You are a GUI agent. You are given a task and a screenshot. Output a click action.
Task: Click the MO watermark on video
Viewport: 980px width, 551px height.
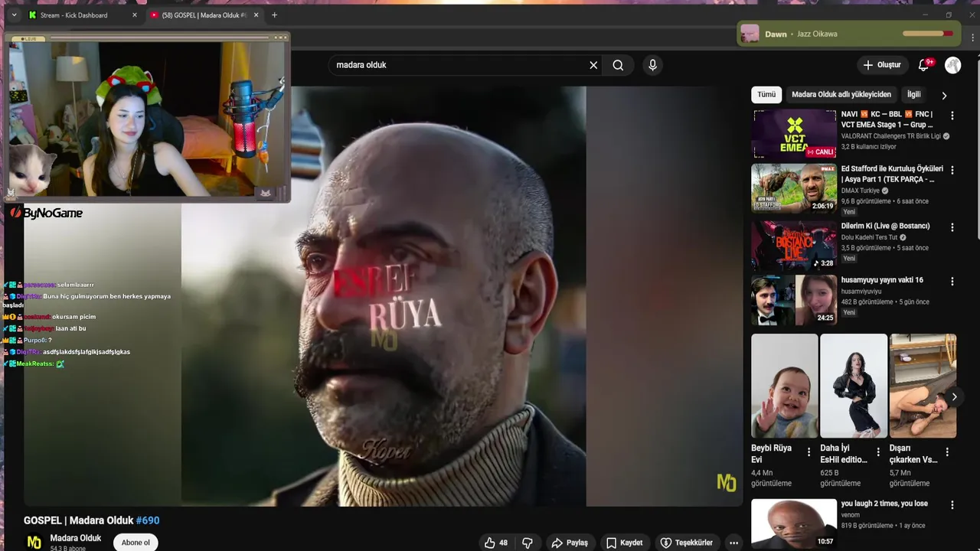tap(726, 482)
